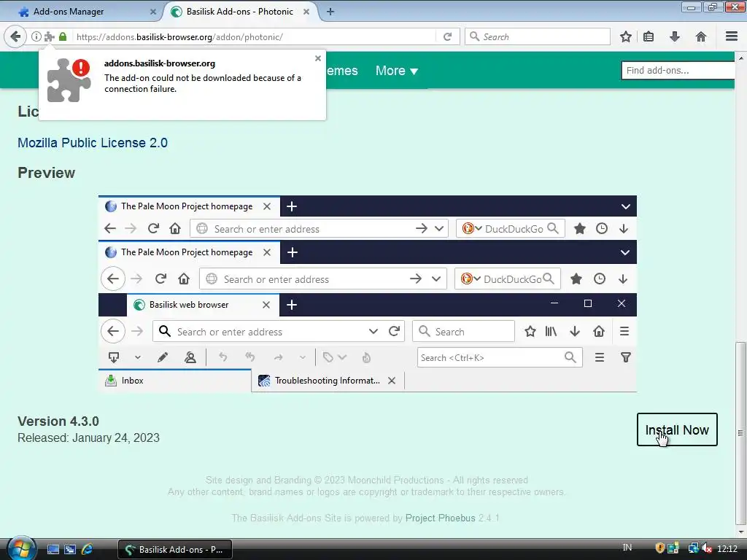Screen dimensions: 747x560
Task: Select the Basilisk Add-ons - Photonic tab
Action: (x=239, y=12)
